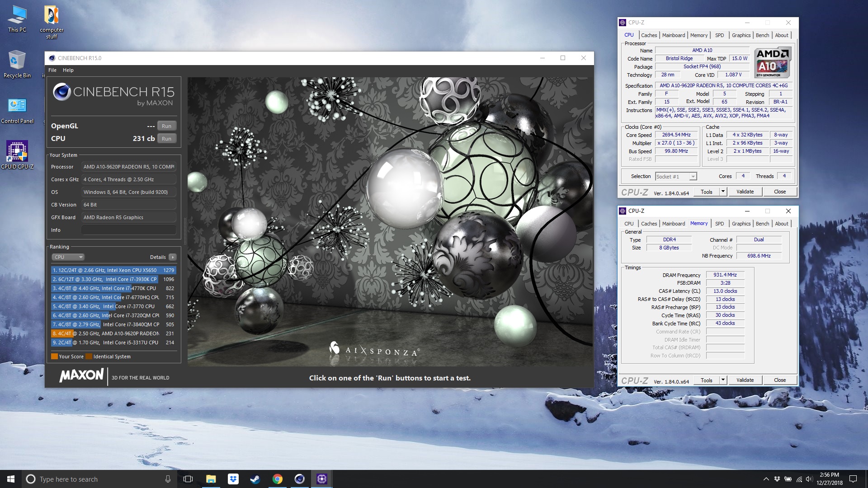Open the volume control in system tray
868x488 pixels.
click(809, 479)
